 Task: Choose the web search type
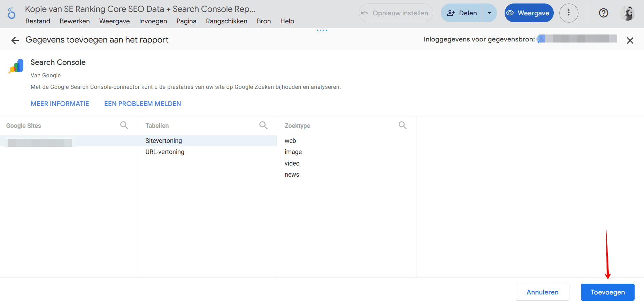point(346,141)
